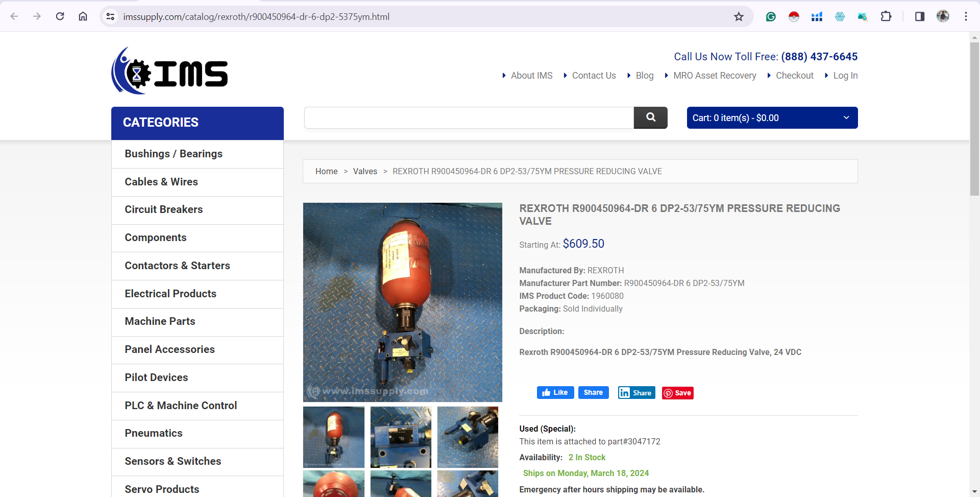Call the toll free number (888) 437-6645
Image resolution: width=980 pixels, height=497 pixels.
[819, 57]
